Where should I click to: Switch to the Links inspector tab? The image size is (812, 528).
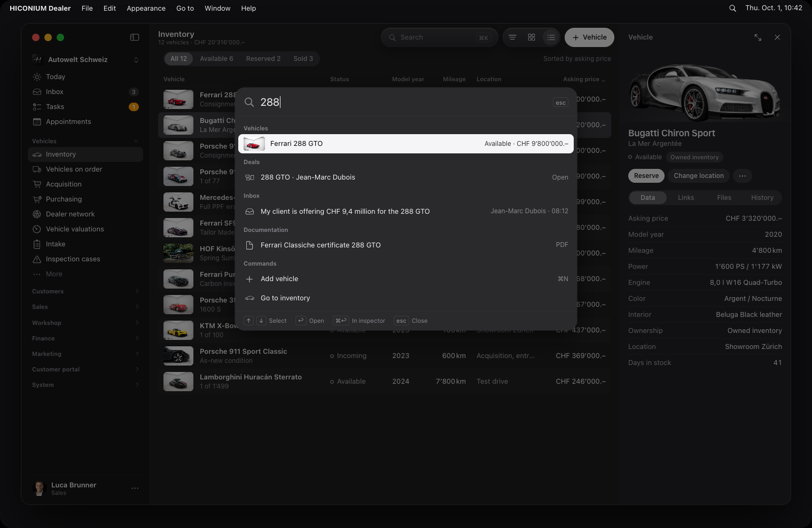[x=686, y=198]
